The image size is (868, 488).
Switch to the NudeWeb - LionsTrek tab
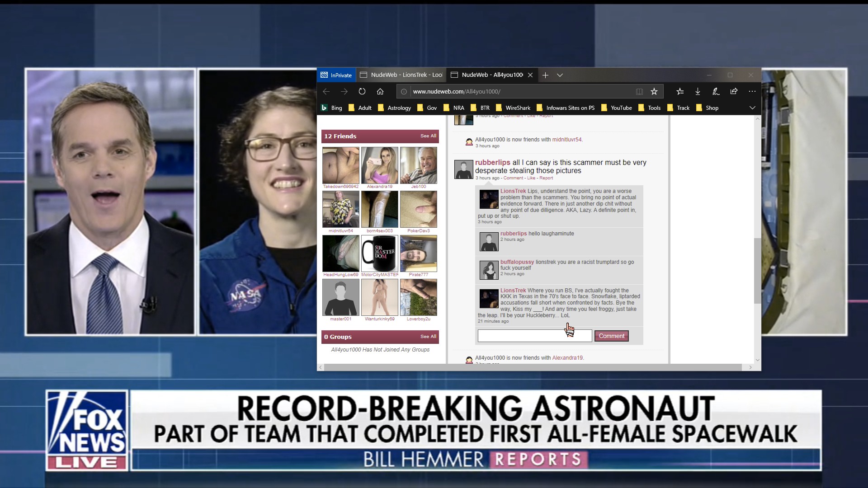(x=401, y=75)
